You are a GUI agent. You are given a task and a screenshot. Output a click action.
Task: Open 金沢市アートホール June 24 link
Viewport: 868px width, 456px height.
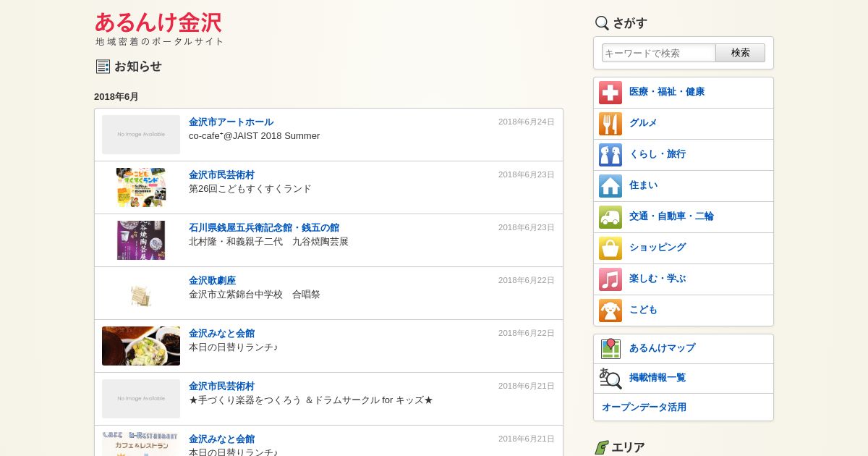point(231,122)
